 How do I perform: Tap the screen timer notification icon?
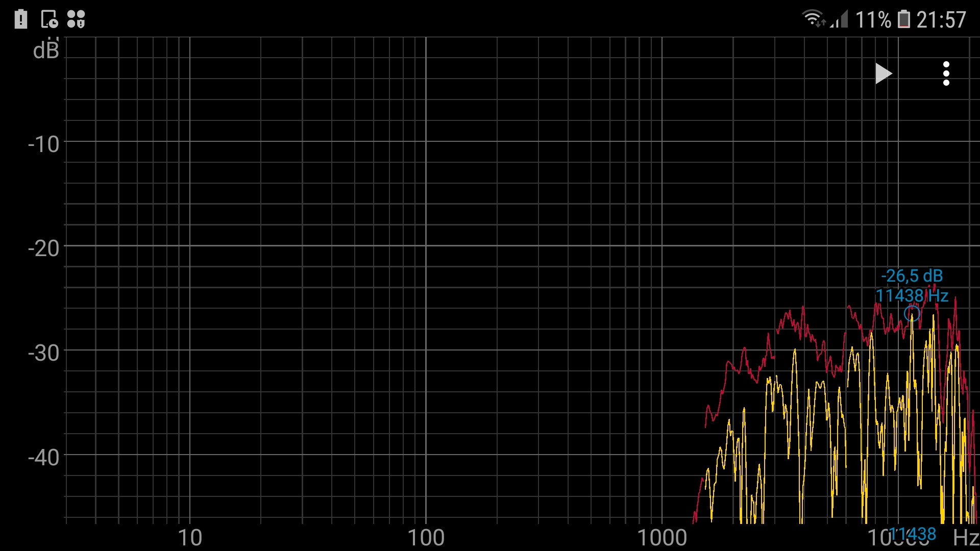coord(49,19)
